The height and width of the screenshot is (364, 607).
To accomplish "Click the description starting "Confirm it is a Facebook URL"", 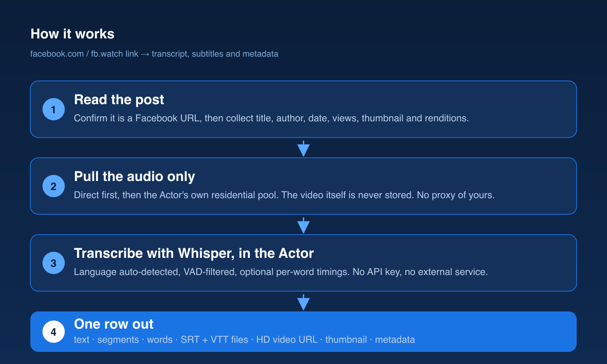I will click(271, 118).
